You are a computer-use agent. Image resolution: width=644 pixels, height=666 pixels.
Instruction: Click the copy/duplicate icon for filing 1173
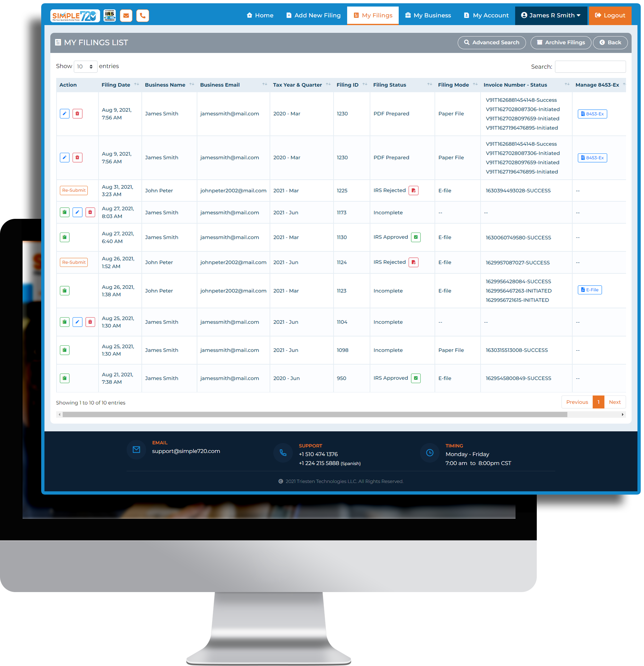click(64, 212)
